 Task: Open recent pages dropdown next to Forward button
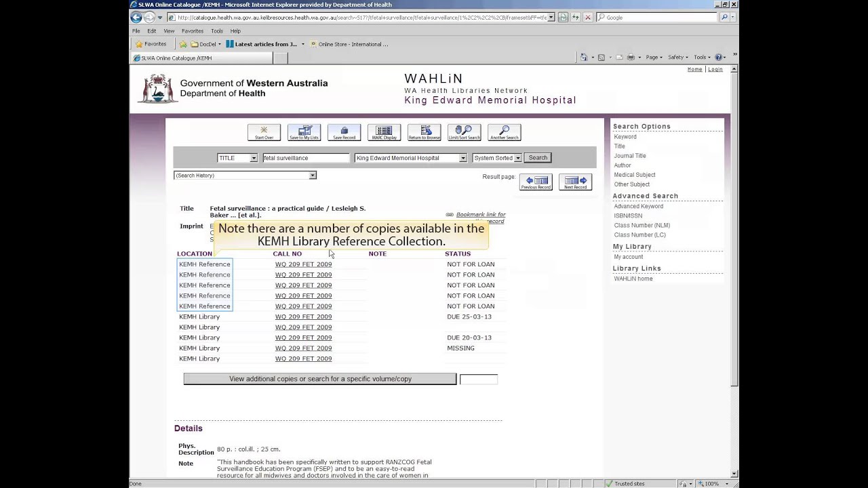(160, 18)
